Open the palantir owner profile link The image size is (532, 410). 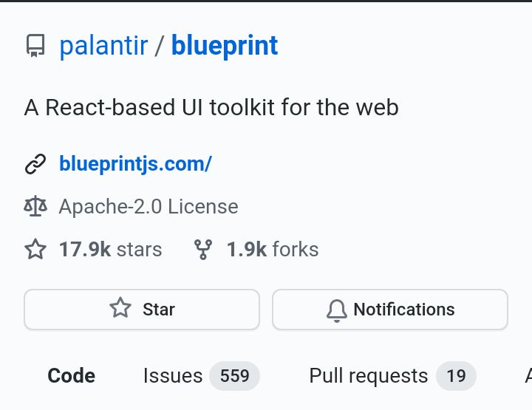pyautogui.click(x=104, y=46)
